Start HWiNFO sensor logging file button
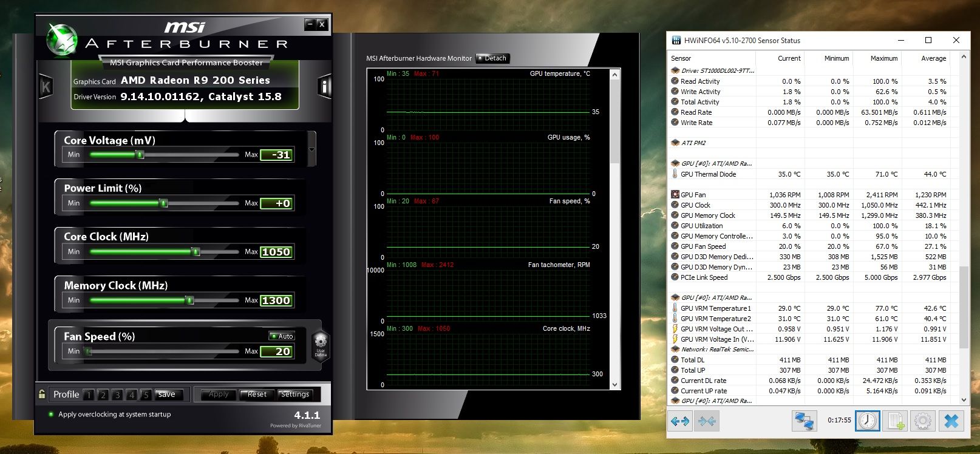 tap(896, 421)
